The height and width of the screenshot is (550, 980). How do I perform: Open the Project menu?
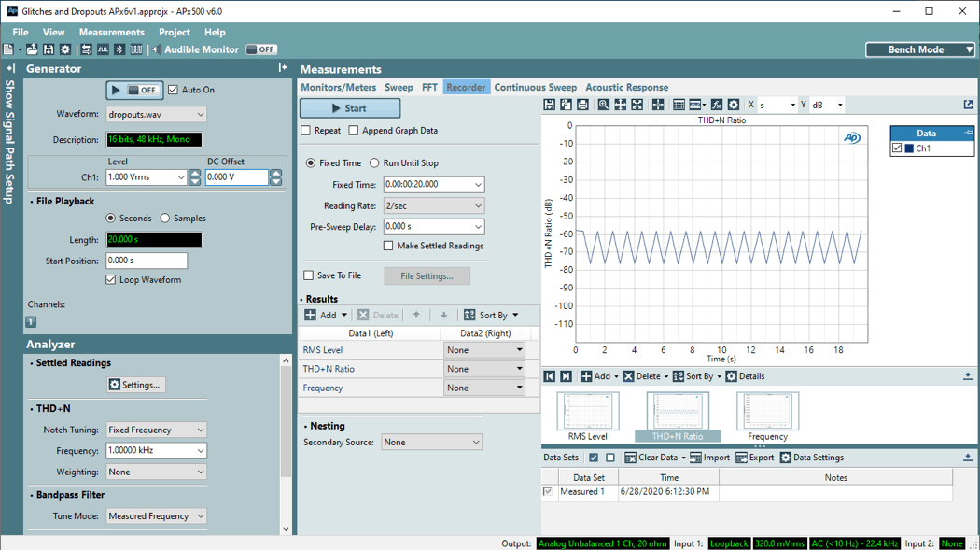point(175,32)
